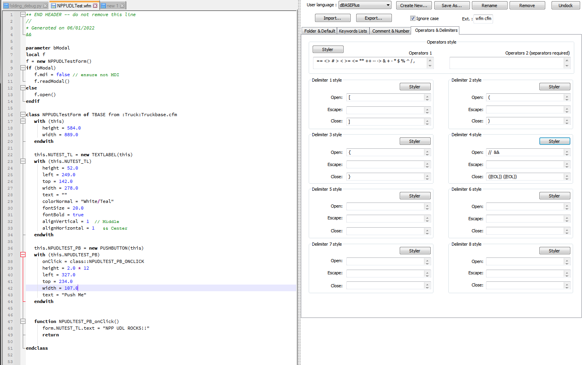This screenshot has height=365, width=588.
Task: Click the Import... button
Action: [332, 18]
